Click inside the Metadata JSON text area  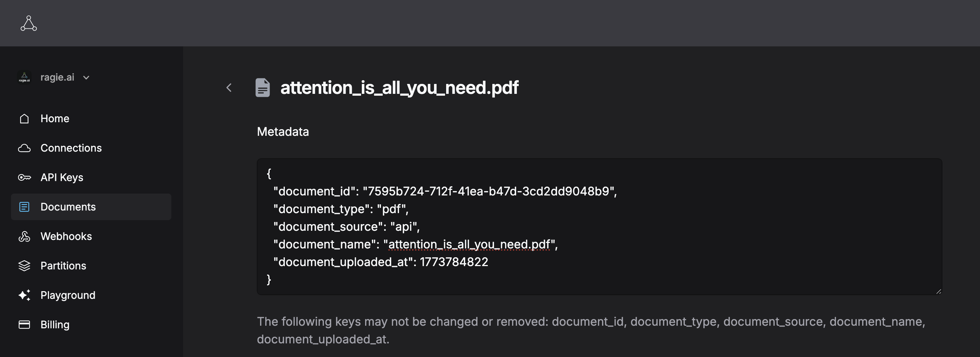[x=599, y=227]
